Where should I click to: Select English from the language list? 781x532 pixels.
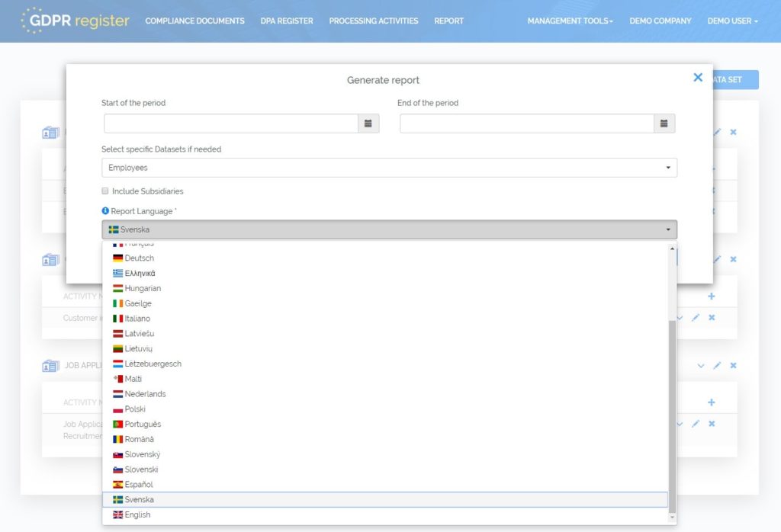point(137,515)
